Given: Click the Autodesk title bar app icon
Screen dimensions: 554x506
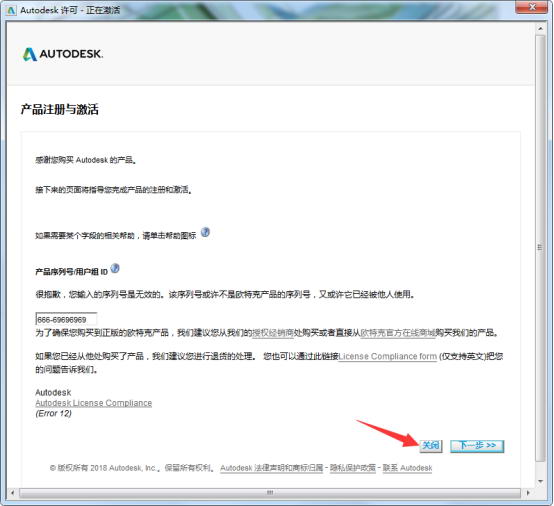Looking at the screenshot, I should [x=12, y=10].
